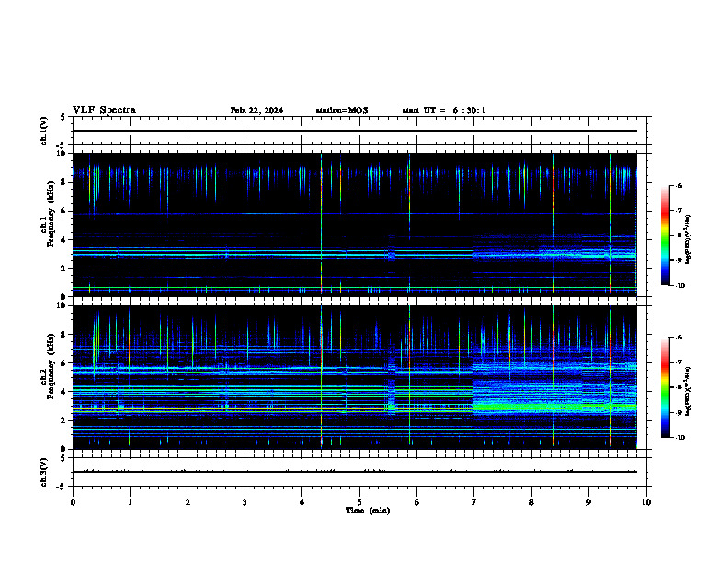Click the ch.2 frequency tick label "8"

click(63, 335)
